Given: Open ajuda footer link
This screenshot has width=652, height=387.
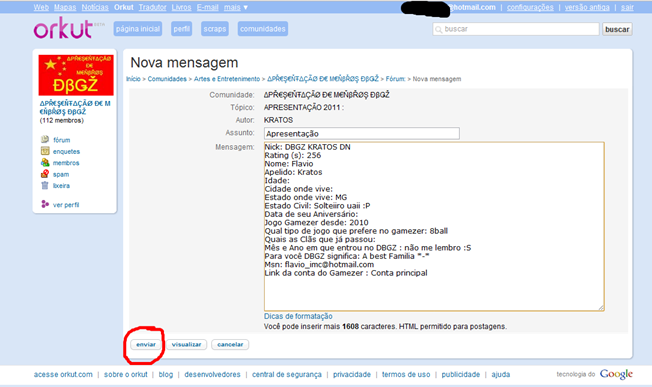Looking at the screenshot, I should (x=501, y=374).
